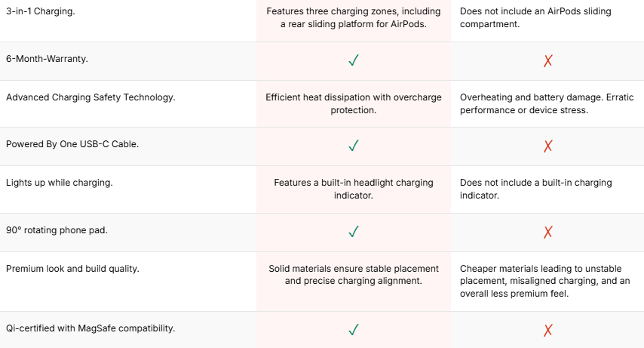The width and height of the screenshot is (644, 348).
Task: Select "Lights up while charging." label
Action: point(58,183)
